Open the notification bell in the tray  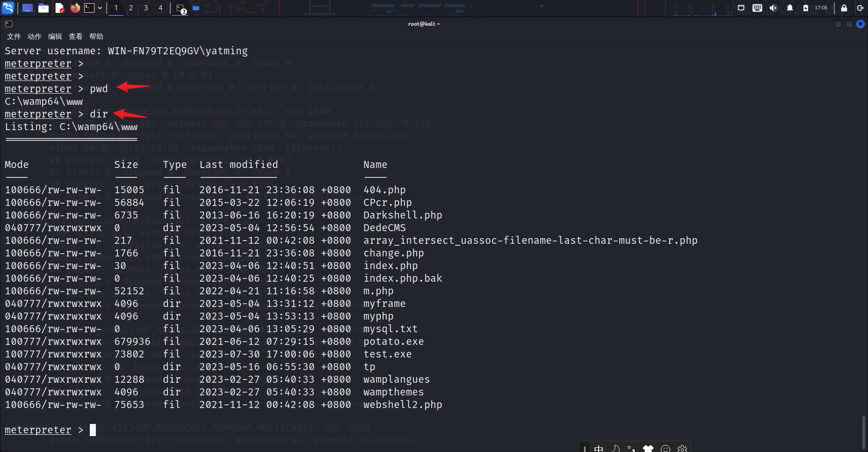click(789, 7)
